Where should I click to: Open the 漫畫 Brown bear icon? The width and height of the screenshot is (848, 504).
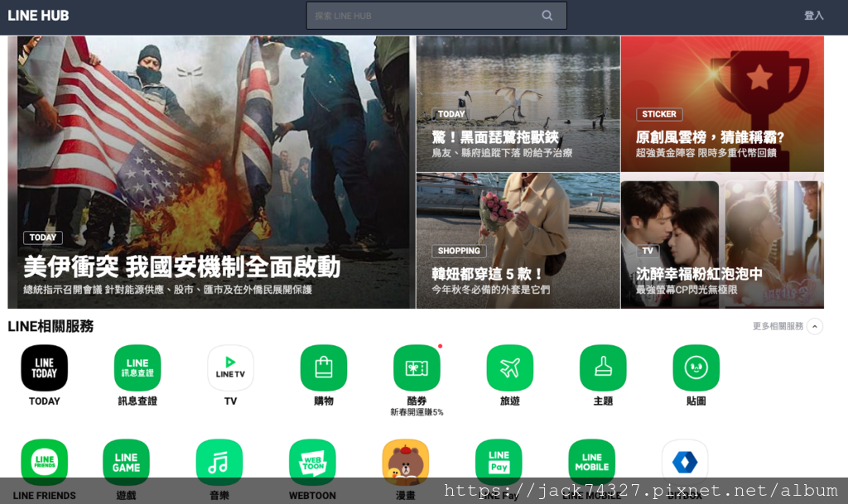coord(406,463)
